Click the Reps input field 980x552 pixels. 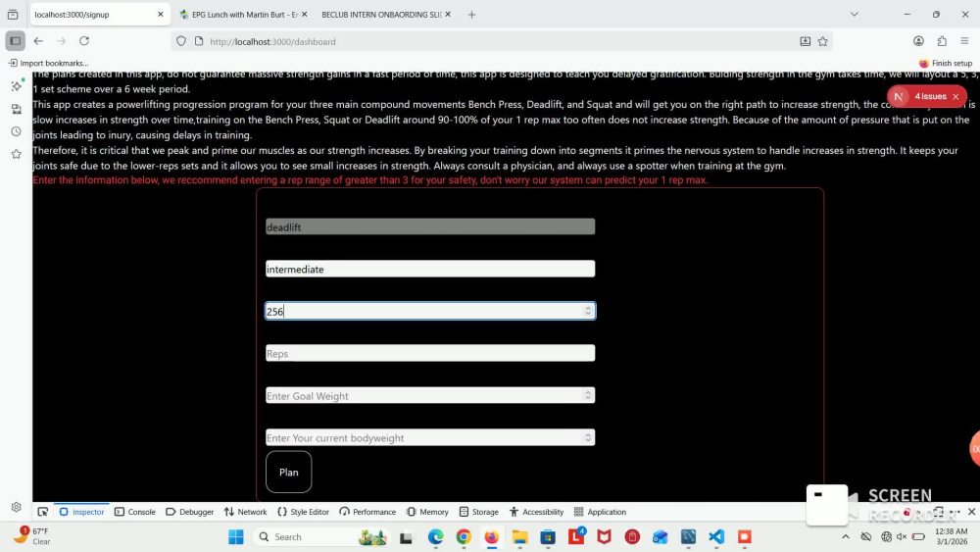click(x=430, y=353)
